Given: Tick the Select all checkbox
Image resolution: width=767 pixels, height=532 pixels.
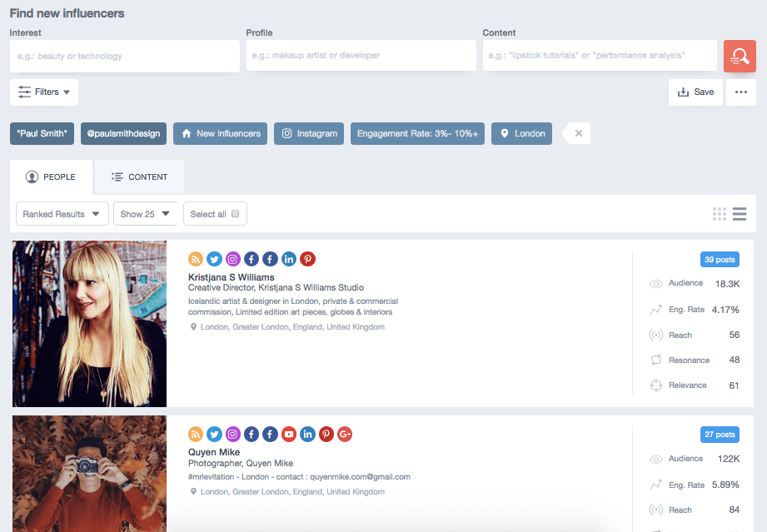Looking at the screenshot, I should (x=235, y=214).
